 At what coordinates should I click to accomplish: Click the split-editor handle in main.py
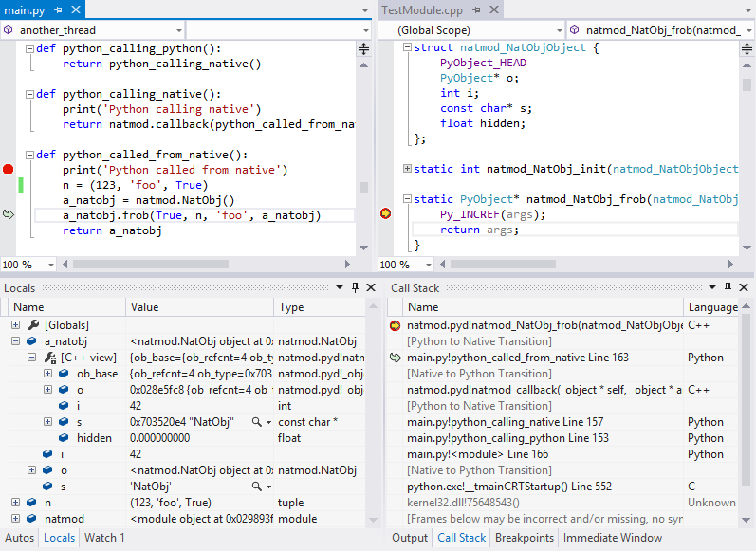click(363, 48)
